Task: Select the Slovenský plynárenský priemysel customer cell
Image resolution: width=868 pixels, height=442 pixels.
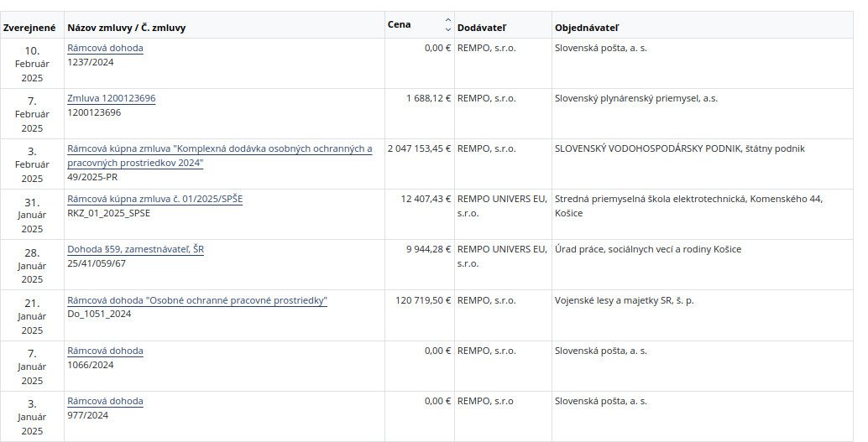Action: [x=635, y=99]
